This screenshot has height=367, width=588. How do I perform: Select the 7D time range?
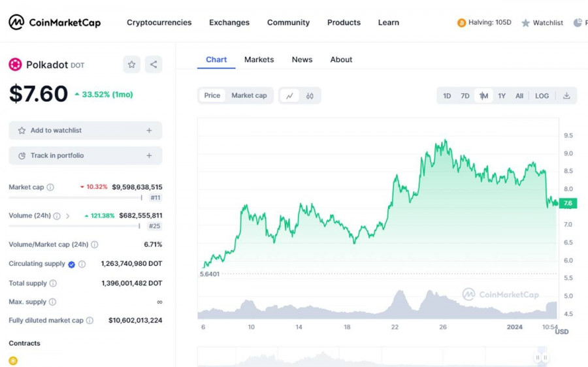click(465, 95)
